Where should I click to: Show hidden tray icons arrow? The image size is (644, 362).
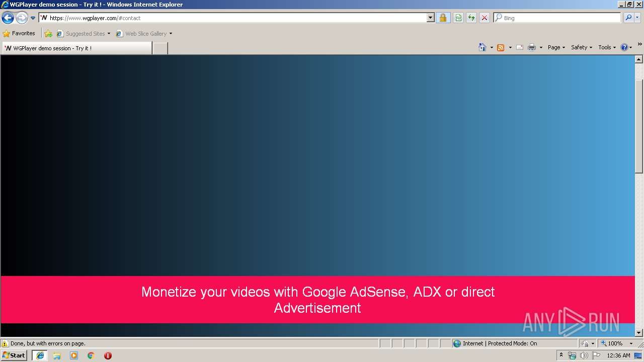click(x=561, y=355)
